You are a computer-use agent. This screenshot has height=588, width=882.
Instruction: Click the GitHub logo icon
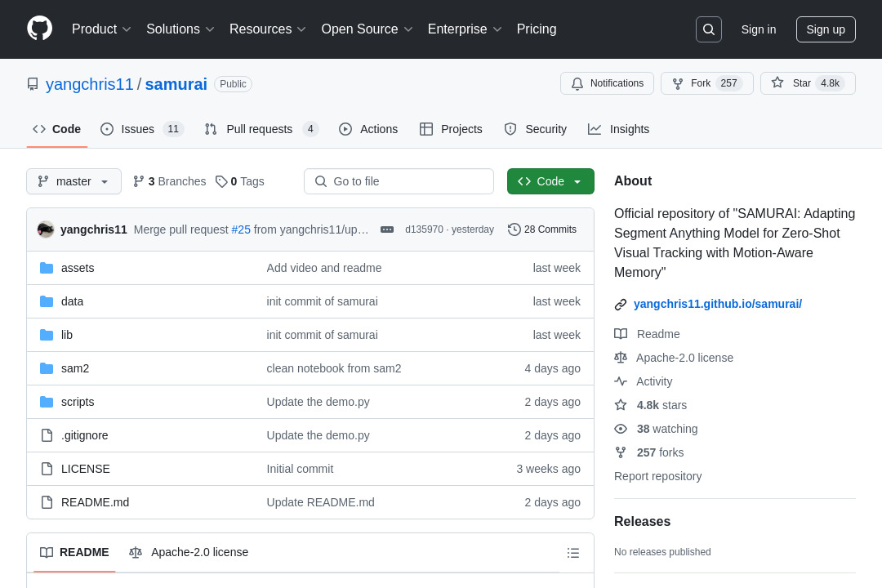coord(40,29)
